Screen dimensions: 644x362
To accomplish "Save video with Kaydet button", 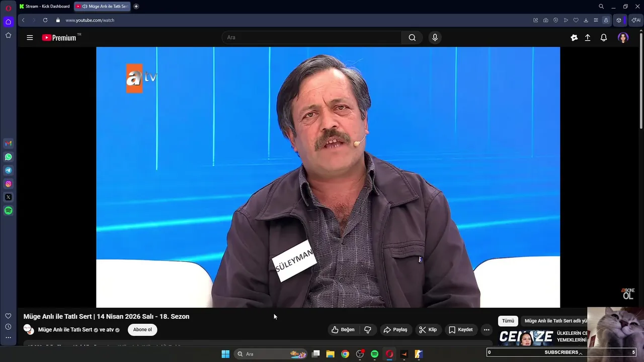I will click(x=460, y=330).
